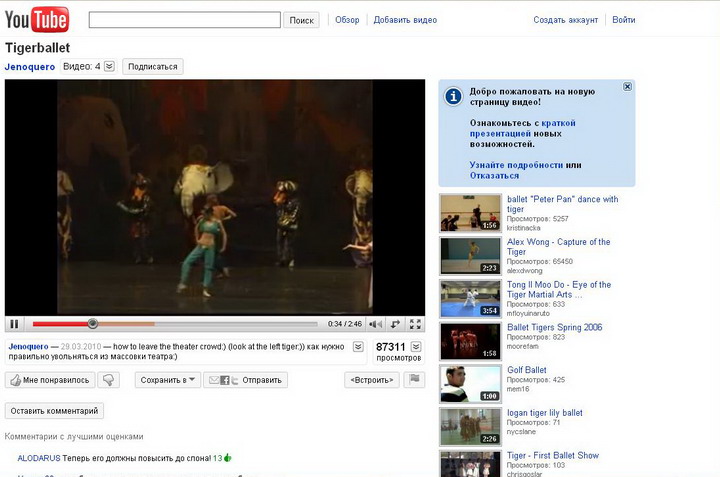
Task: Click the thumbs down dislike icon
Action: [x=110, y=380]
